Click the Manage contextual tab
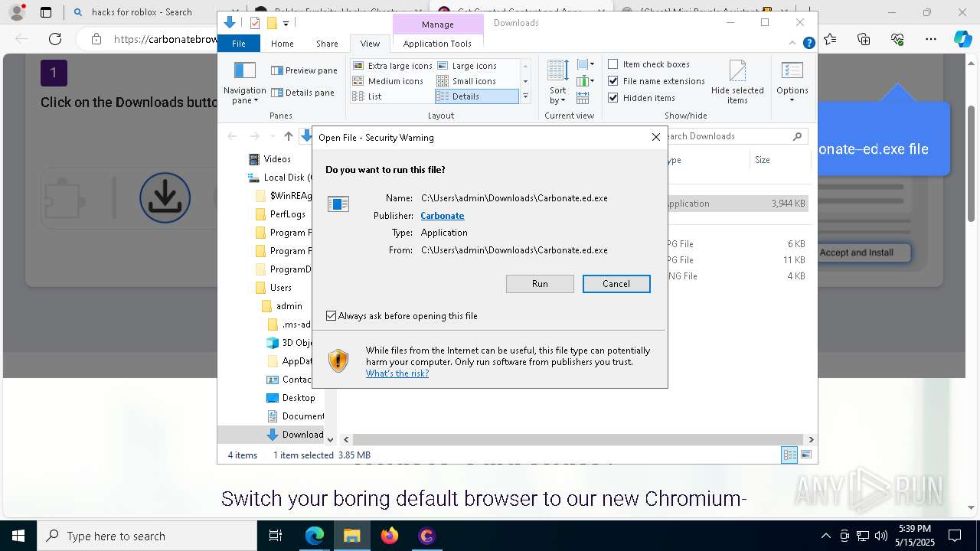This screenshot has height=551, width=980. [x=438, y=24]
